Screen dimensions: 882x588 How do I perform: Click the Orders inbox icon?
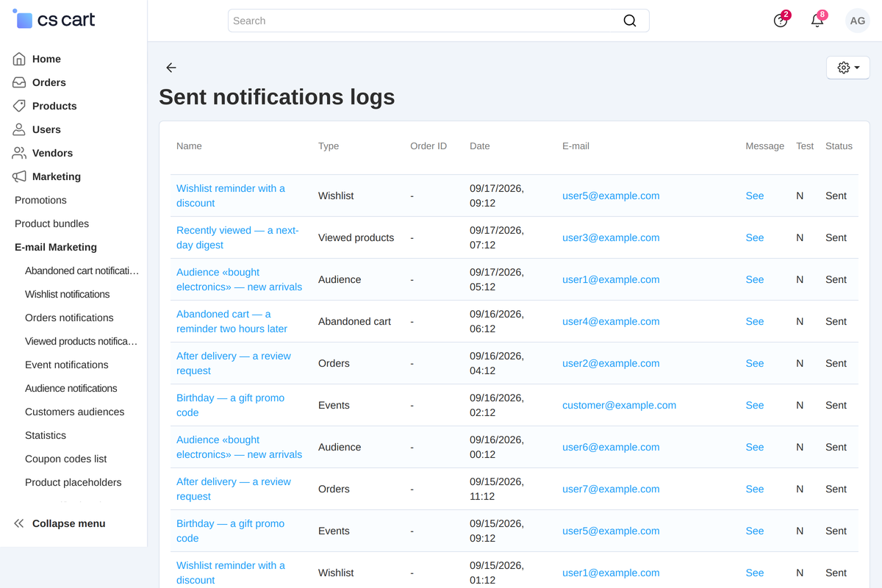click(19, 82)
